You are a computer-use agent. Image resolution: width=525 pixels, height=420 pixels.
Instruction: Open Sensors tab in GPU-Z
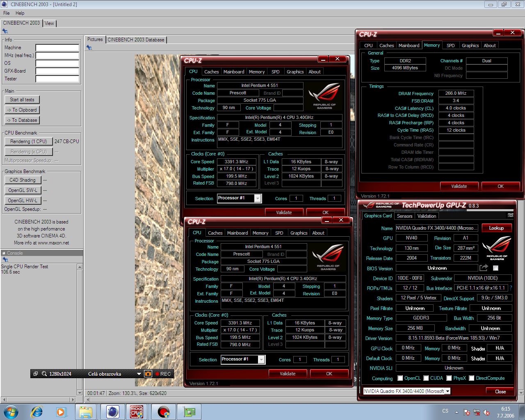(404, 216)
